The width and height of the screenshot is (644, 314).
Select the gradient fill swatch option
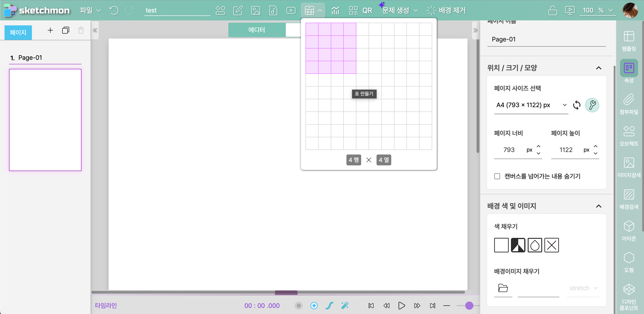518,245
